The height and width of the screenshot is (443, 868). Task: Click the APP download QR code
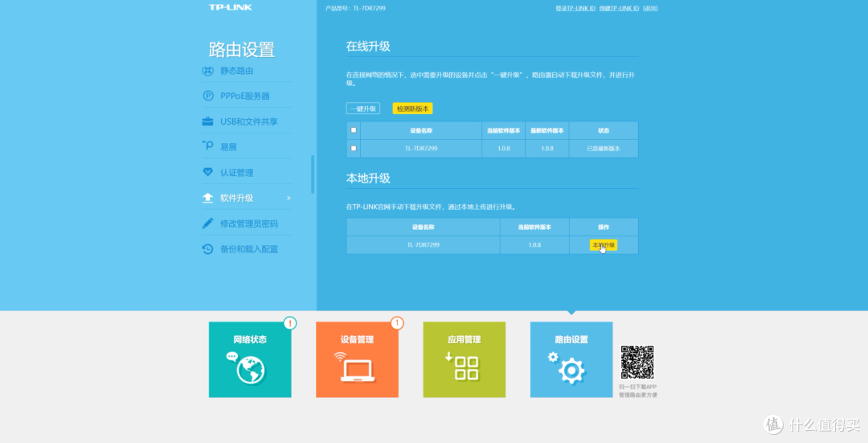pos(637,362)
